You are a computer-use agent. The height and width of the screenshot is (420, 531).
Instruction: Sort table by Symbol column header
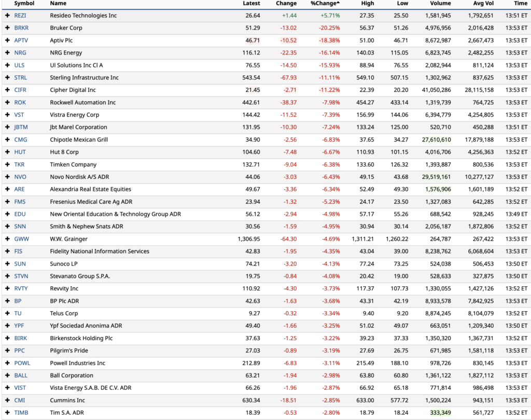click(x=24, y=4)
